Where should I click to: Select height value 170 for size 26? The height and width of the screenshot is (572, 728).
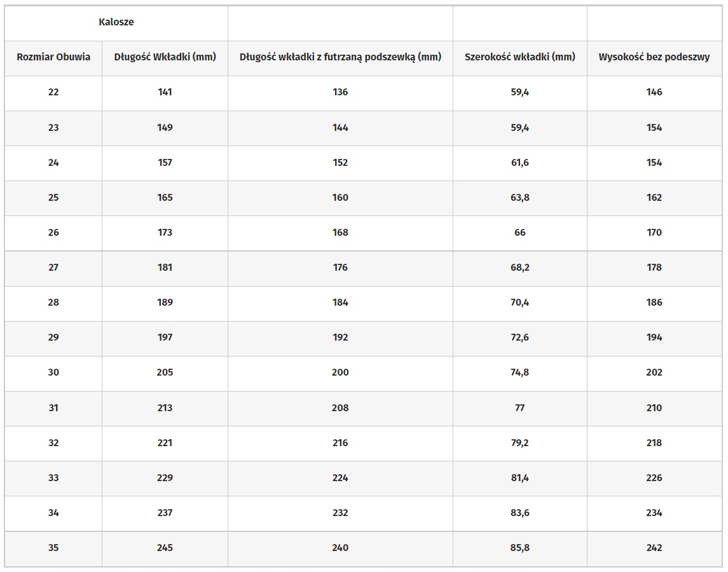tap(654, 233)
